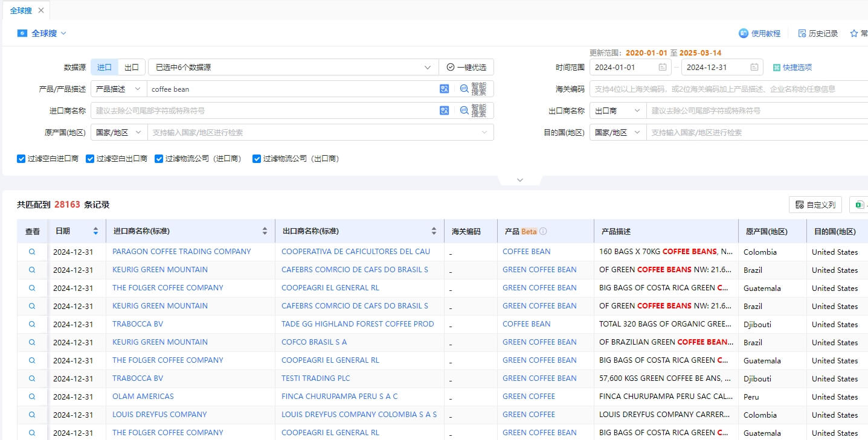This screenshot has width=868, height=440.
Task: View details of OLAM AMERICAS row
Action: pyautogui.click(x=32, y=397)
